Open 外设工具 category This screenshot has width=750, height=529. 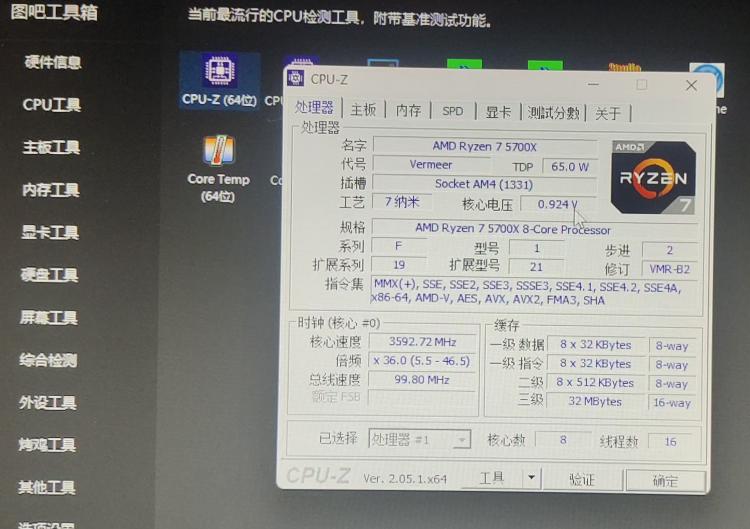tap(48, 402)
